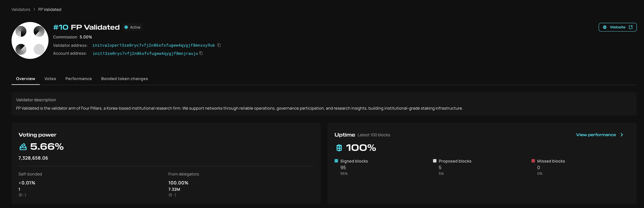Open the validator Website link
644x208 pixels.
618,27
